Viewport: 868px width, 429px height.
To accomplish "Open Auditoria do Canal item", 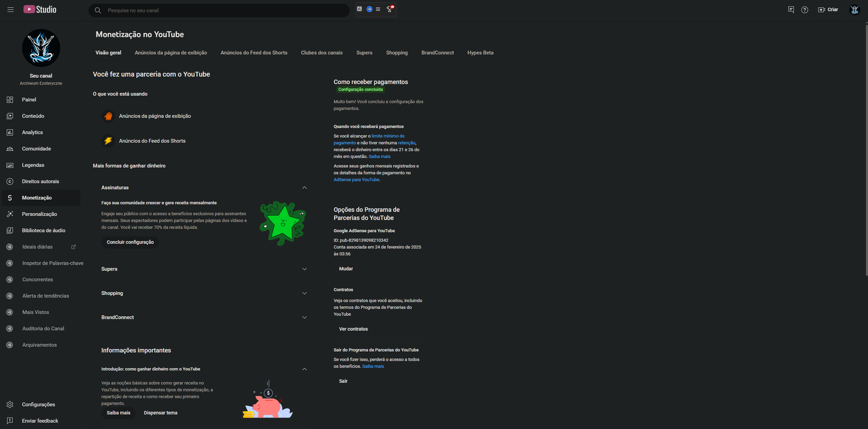I will [41, 329].
